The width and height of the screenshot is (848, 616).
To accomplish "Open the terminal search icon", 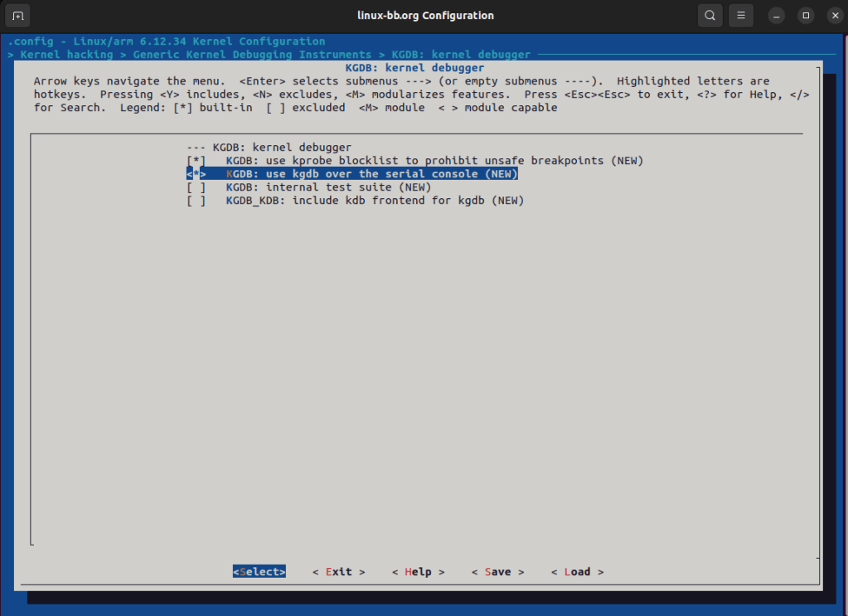I will 710,15.
